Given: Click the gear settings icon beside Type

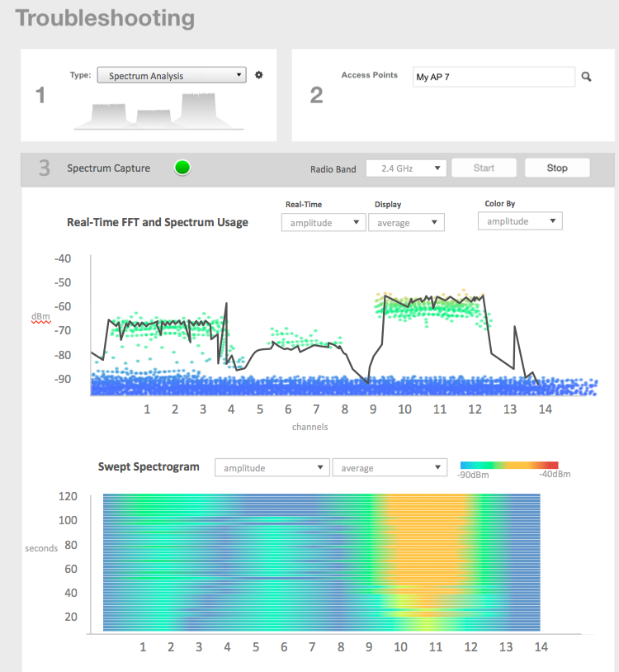Looking at the screenshot, I should pyautogui.click(x=259, y=75).
